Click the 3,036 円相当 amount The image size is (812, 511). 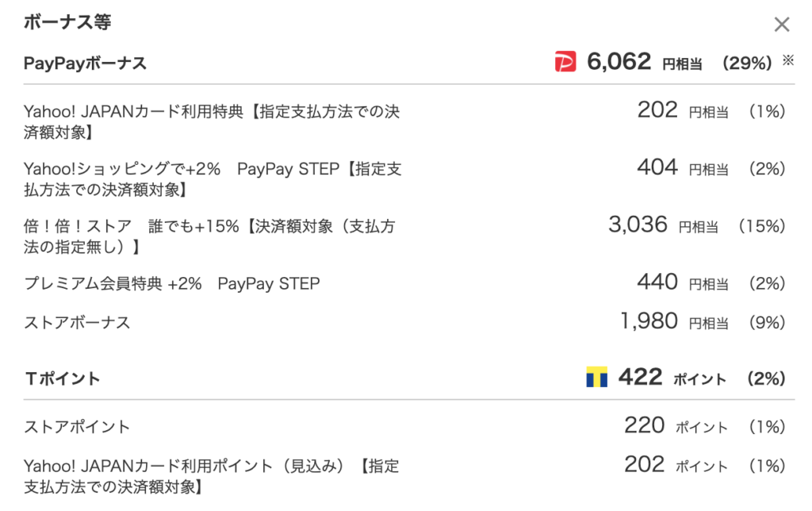pos(663,225)
